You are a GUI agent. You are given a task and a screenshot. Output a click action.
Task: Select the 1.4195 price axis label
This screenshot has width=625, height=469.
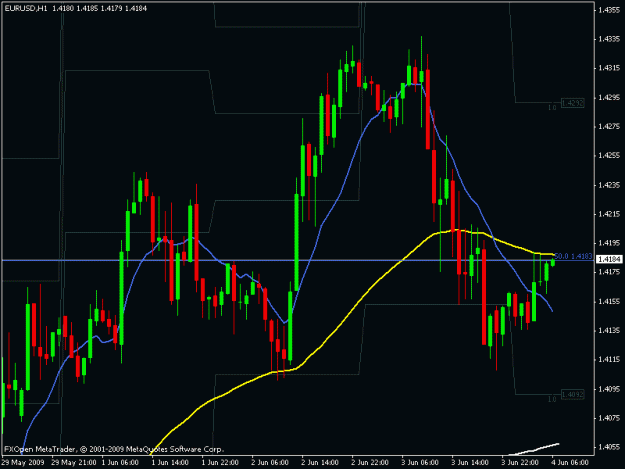pos(609,243)
